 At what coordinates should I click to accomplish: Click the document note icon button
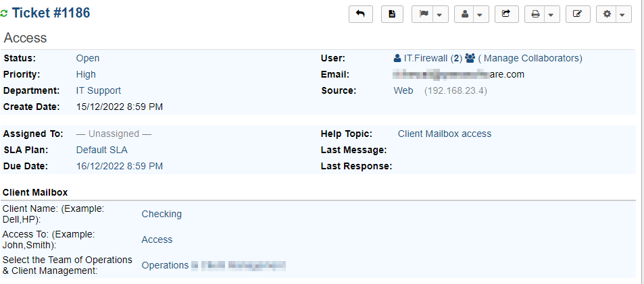coord(393,14)
